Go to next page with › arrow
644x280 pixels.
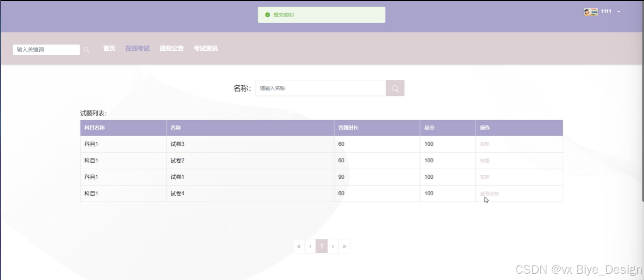(x=333, y=246)
